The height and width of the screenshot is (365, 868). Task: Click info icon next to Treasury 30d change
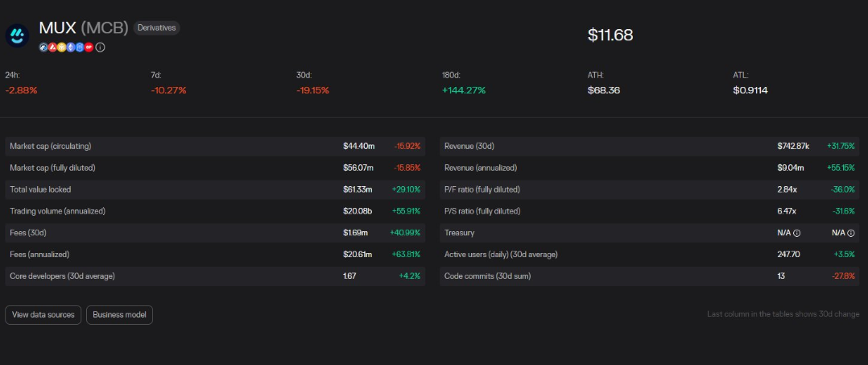click(851, 233)
